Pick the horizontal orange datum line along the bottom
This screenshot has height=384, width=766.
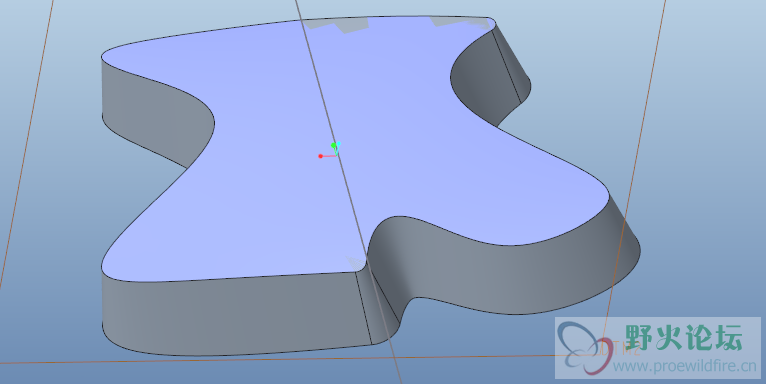[x=278, y=359]
